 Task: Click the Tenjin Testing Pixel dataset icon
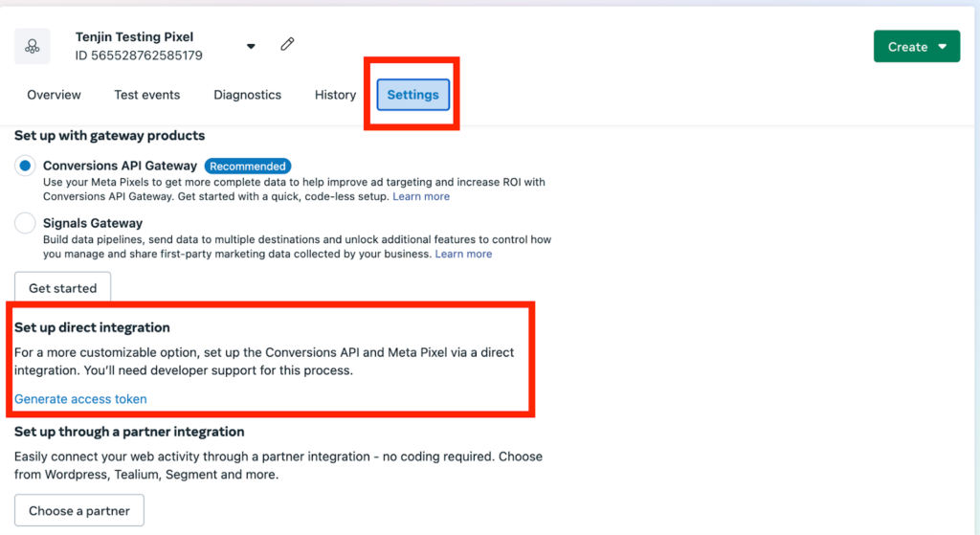pyautogui.click(x=33, y=46)
